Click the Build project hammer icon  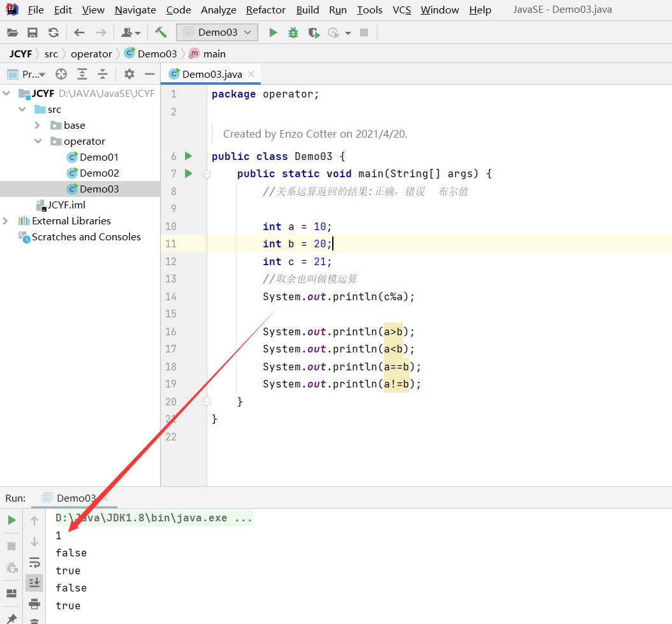point(161,32)
